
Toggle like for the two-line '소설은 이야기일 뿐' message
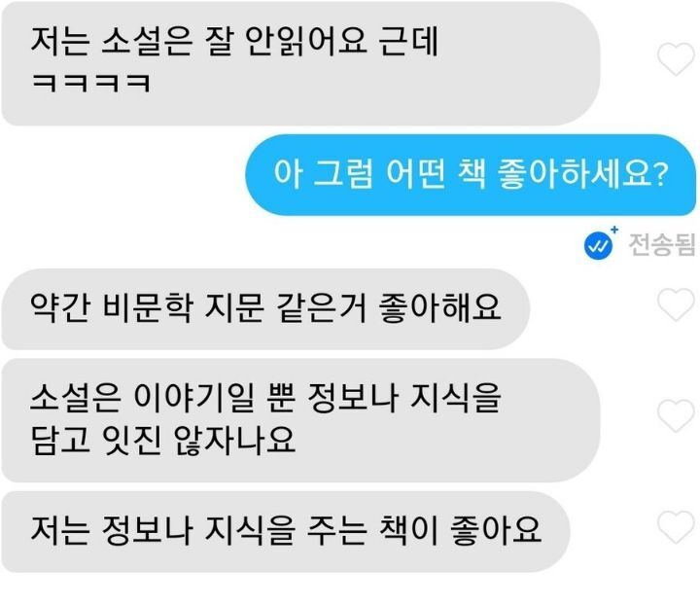[x=676, y=415]
